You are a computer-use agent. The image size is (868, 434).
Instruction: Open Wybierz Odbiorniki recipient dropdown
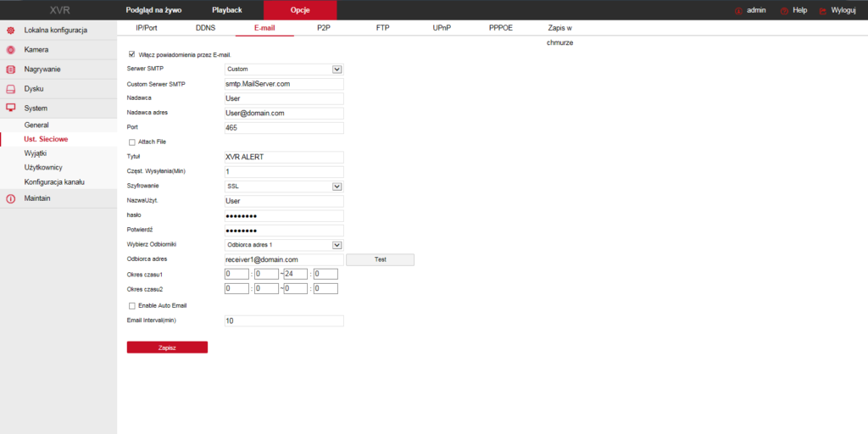coord(337,244)
